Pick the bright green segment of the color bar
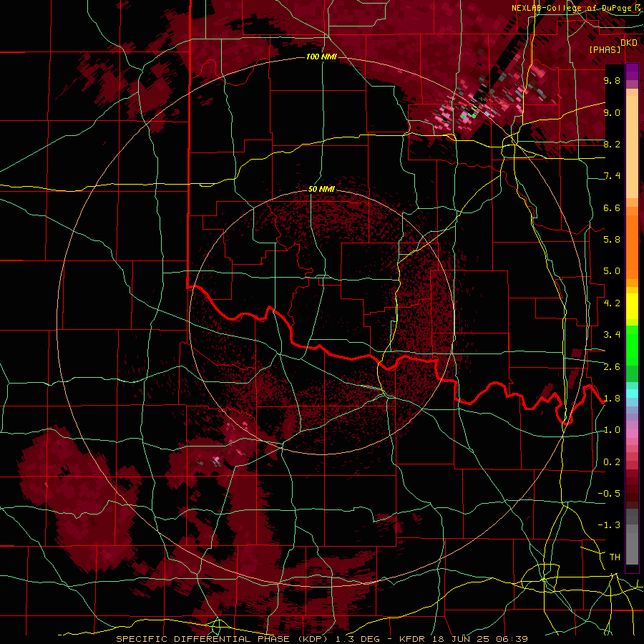The image size is (644, 644). coord(632,346)
